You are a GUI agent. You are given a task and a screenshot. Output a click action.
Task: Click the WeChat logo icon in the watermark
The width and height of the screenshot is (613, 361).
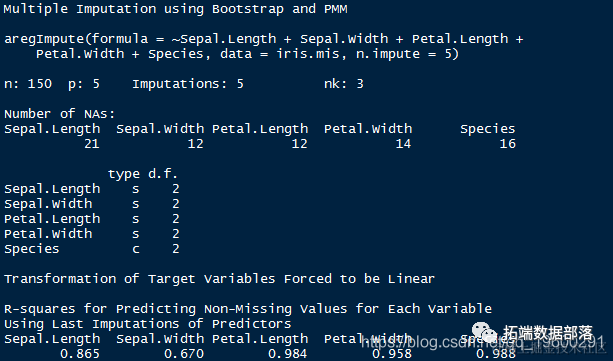click(484, 333)
